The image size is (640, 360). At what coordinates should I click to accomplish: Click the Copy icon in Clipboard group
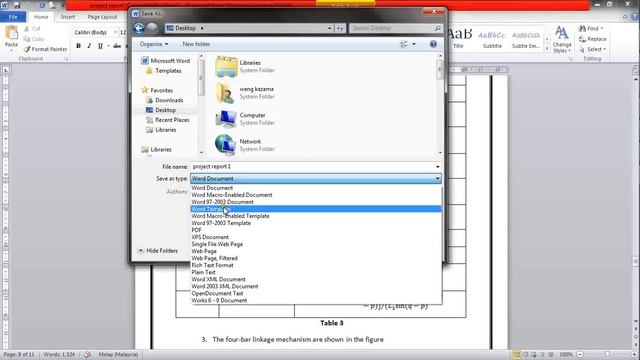(27, 39)
